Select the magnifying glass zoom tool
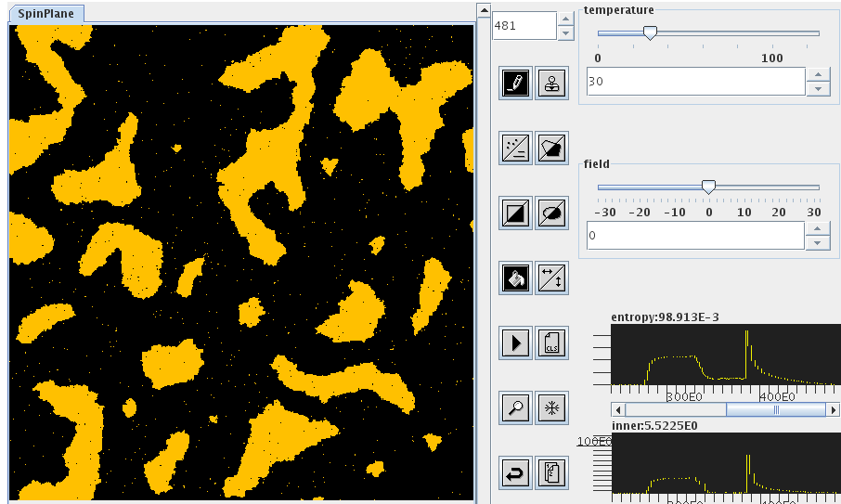 point(515,407)
